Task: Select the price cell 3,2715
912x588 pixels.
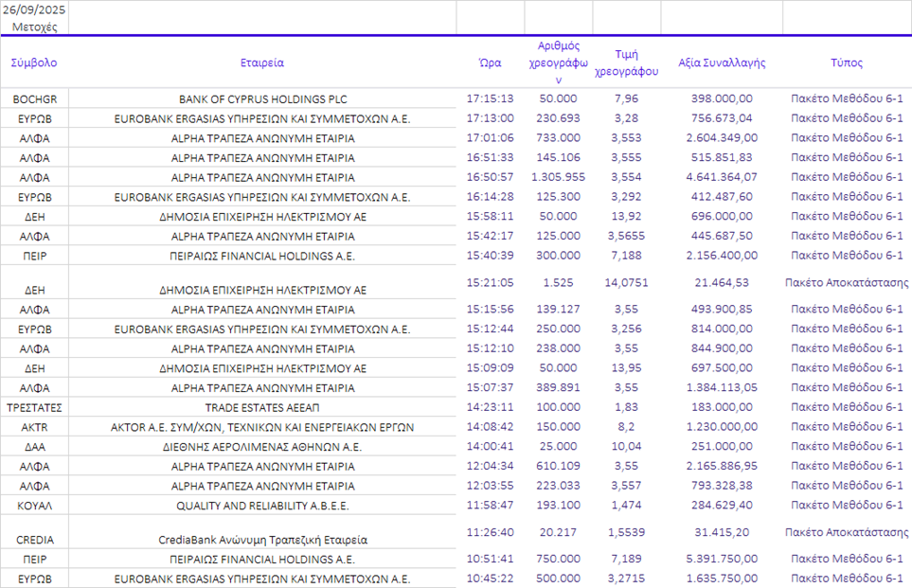Action: pos(626,579)
